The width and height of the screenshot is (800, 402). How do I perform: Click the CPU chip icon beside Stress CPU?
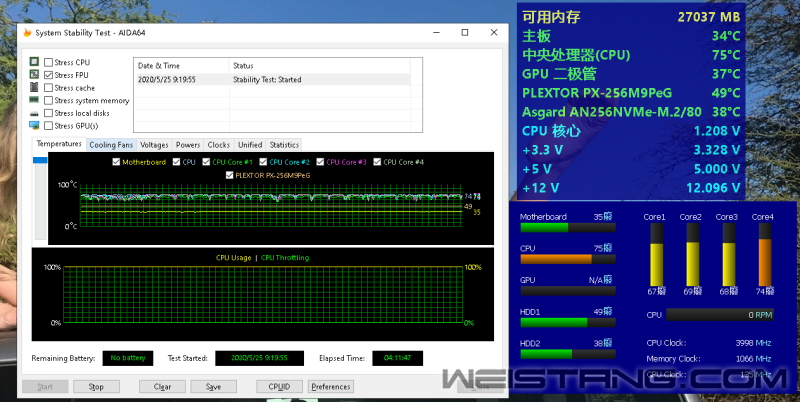(x=34, y=62)
